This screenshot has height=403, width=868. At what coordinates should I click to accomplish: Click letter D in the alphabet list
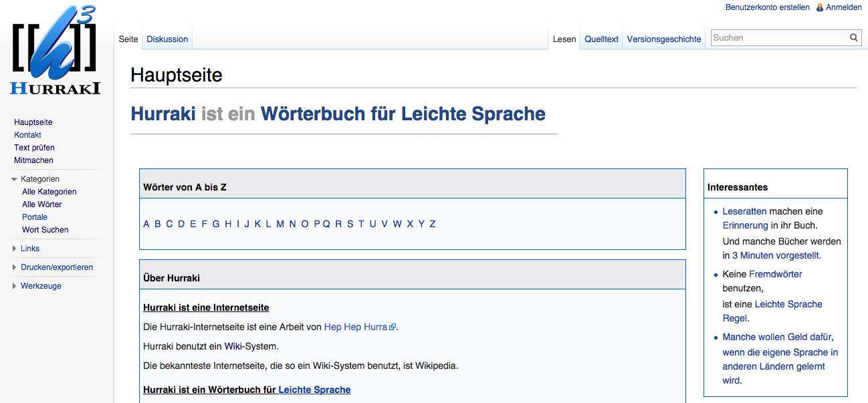pyautogui.click(x=181, y=224)
